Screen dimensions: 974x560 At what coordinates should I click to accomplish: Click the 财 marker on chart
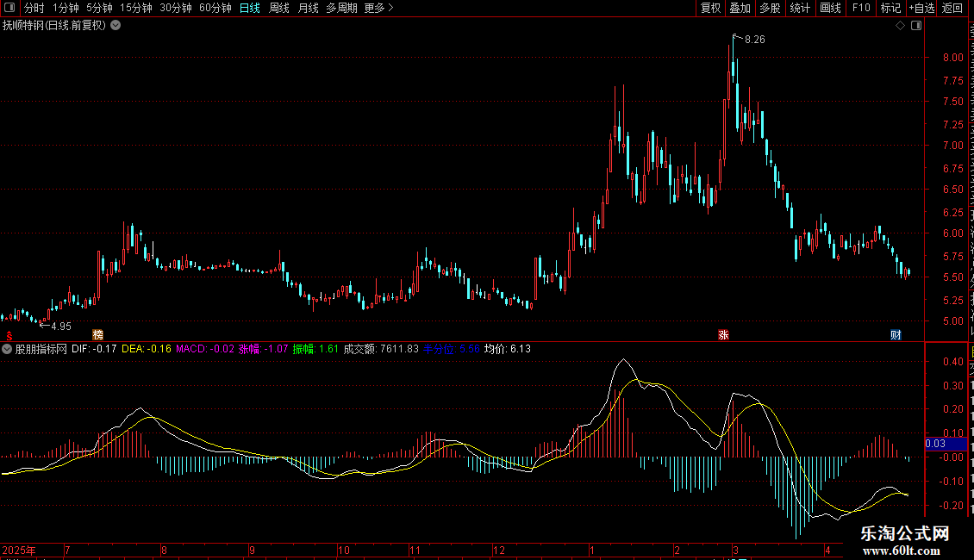(x=896, y=334)
